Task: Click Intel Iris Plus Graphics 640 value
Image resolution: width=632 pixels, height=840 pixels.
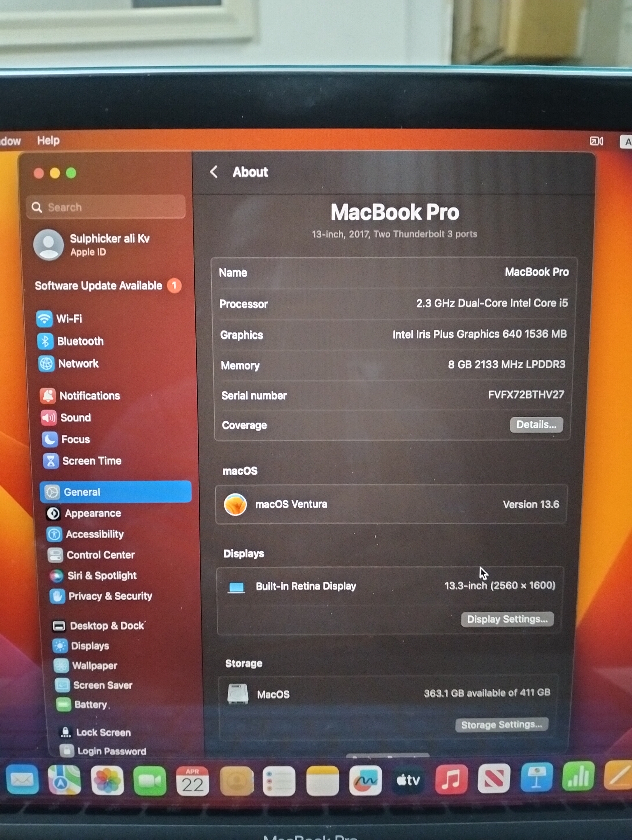Action: pyautogui.click(x=480, y=334)
